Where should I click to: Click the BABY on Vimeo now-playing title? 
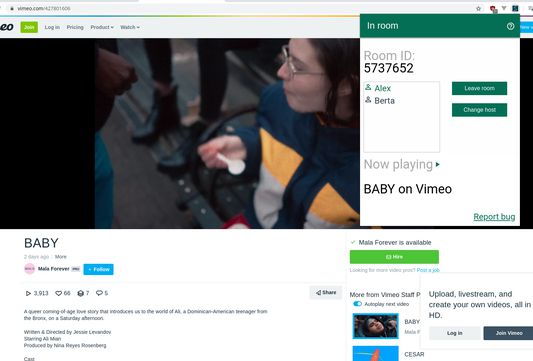point(408,189)
